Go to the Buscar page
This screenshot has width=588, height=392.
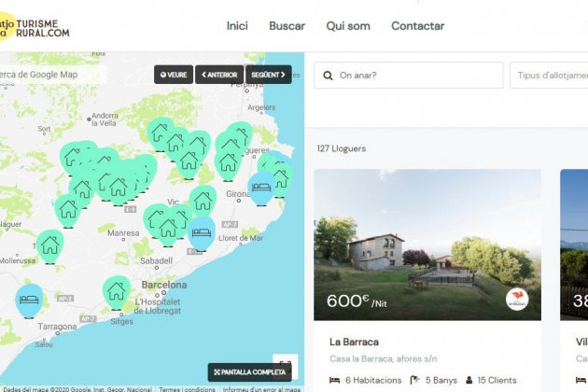click(287, 26)
